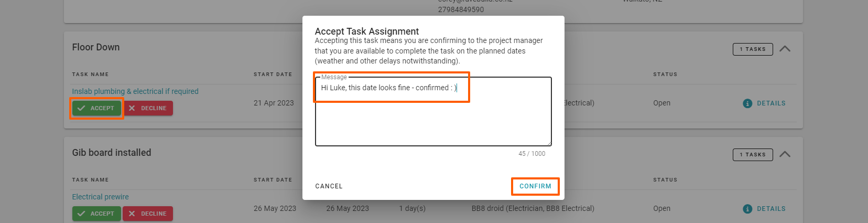
Task: Open Details info for Floor Down task
Action: (x=764, y=103)
